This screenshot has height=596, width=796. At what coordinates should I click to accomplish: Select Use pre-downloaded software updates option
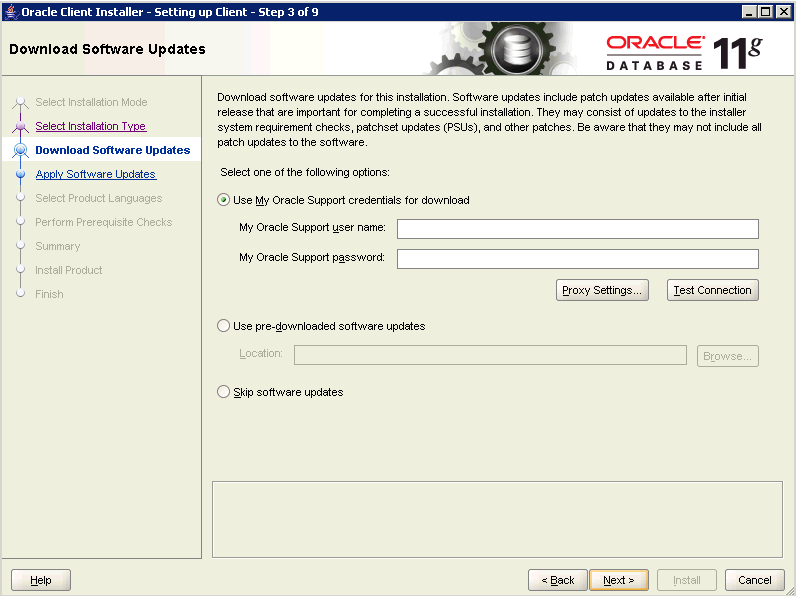coord(224,326)
